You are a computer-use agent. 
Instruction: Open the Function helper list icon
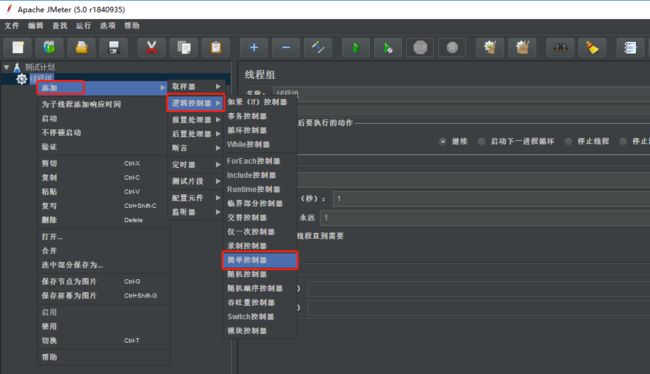630,48
